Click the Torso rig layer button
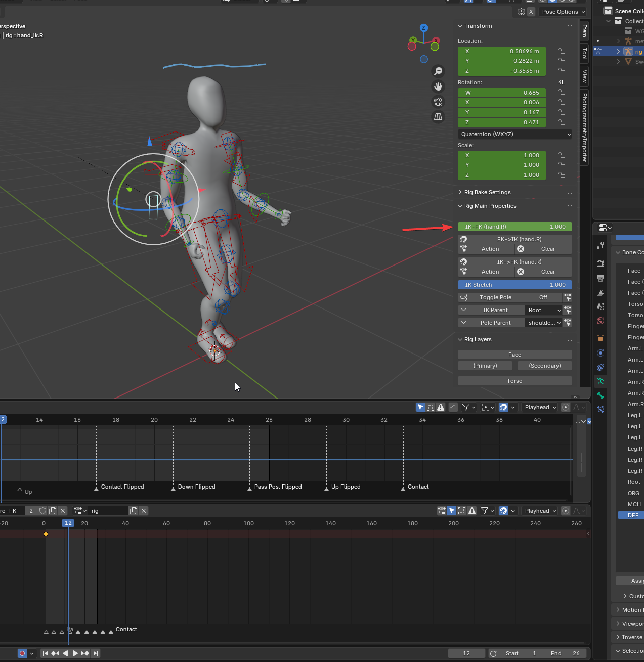Viewport: 644px width, 662px height. (514, 381)
